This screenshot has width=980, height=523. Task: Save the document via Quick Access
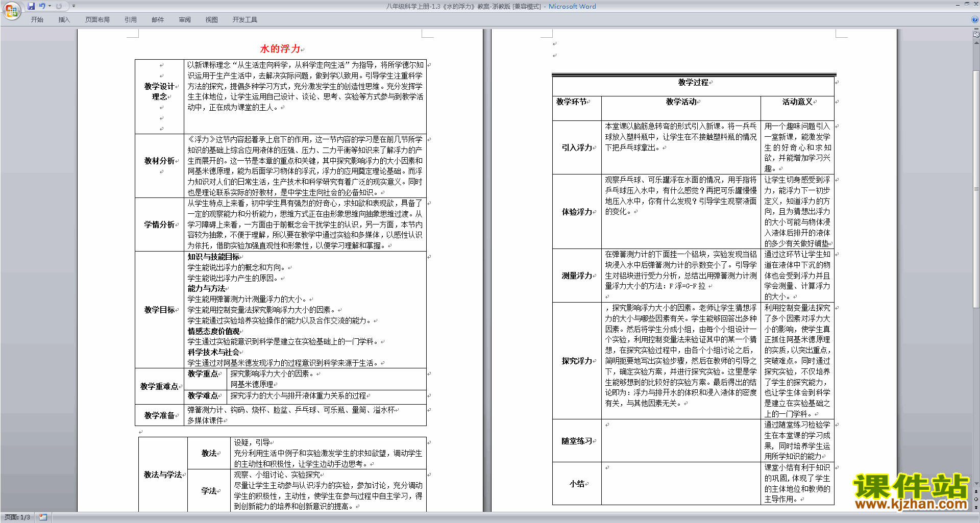(x=31, y=6)
